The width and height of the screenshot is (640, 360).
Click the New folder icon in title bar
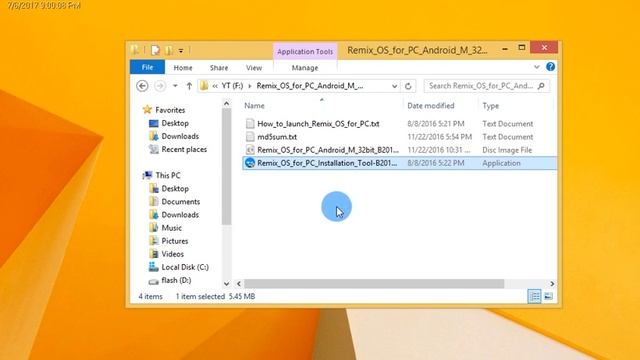(169, 50)
